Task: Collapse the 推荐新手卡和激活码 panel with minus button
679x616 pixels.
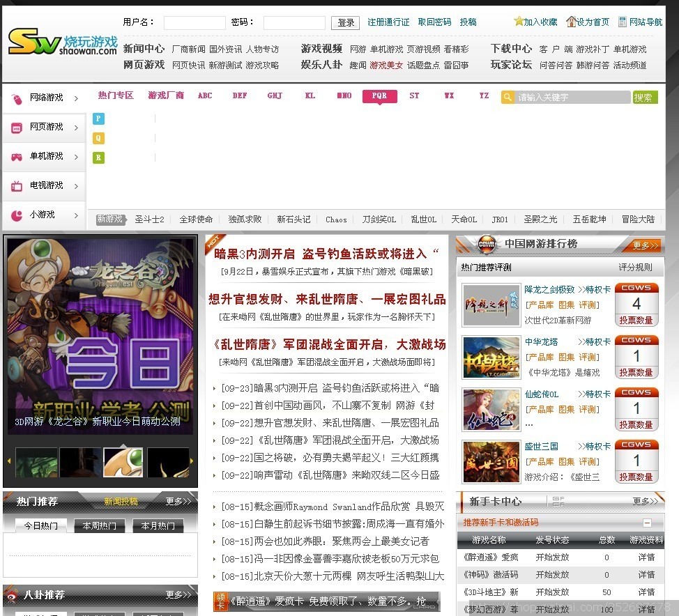Action: click(x=647, y=523)
